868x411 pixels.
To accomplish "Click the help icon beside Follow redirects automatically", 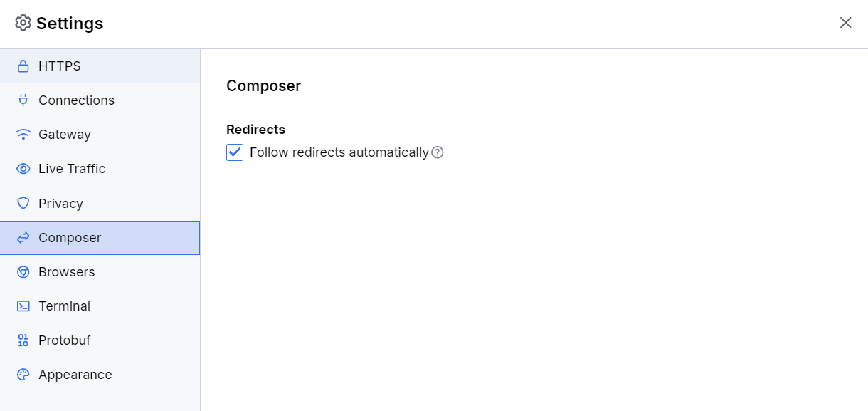I will click(x=438, y=152).
